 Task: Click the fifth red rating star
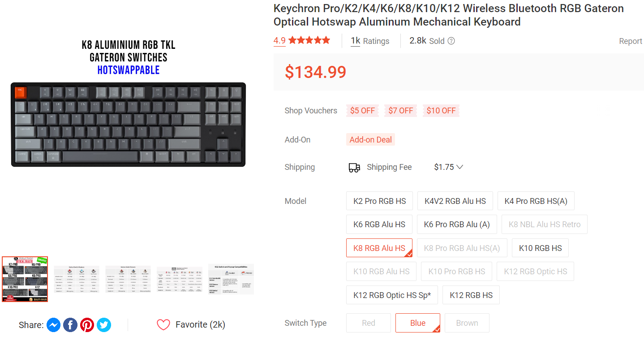[326, 40]
